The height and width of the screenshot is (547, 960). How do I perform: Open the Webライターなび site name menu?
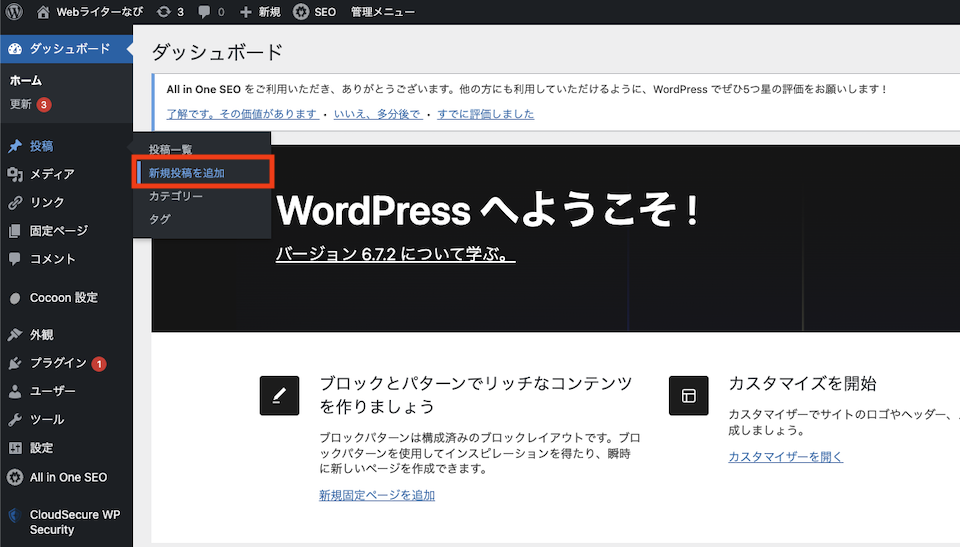pos(100,12)
